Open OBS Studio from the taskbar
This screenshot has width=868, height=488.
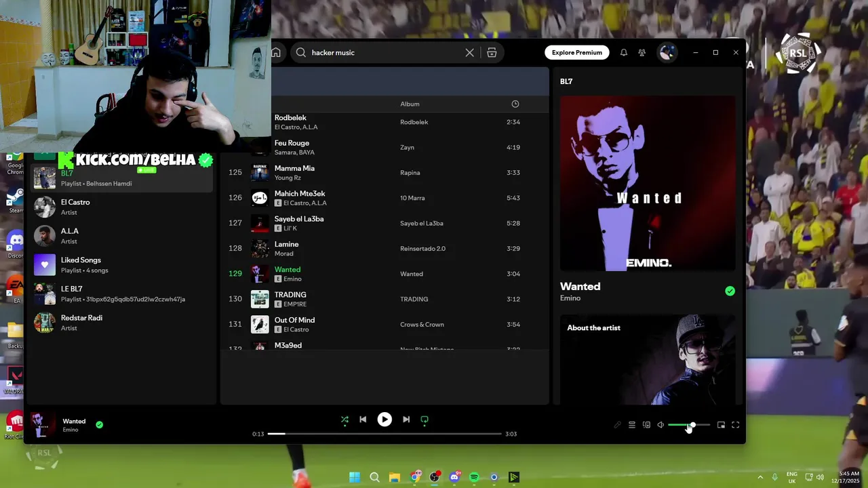(434, 477)
